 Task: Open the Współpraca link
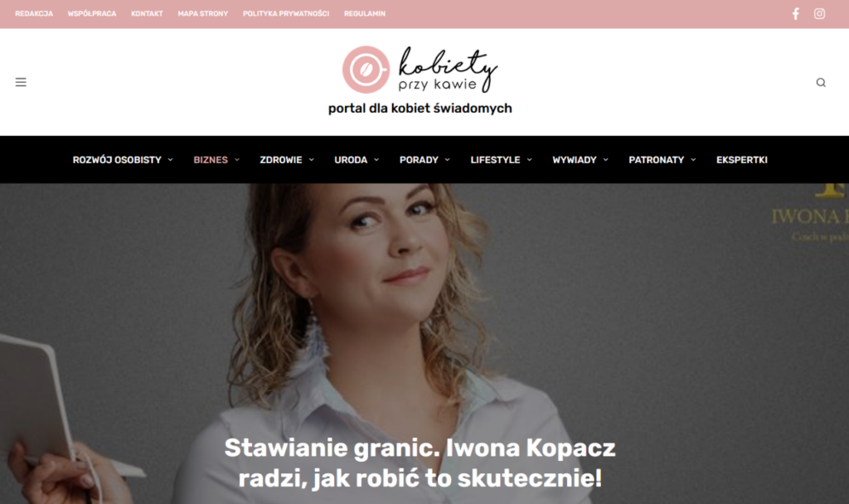[91, 14]
